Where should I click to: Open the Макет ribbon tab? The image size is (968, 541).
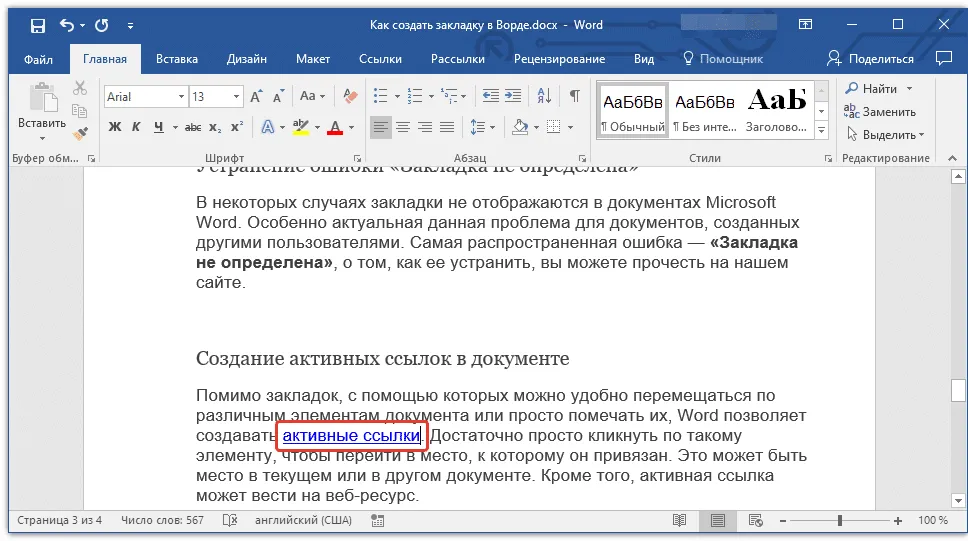312,59
